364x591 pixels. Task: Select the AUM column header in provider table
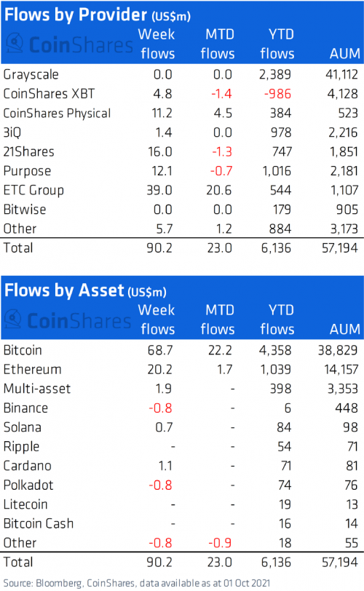345,54
